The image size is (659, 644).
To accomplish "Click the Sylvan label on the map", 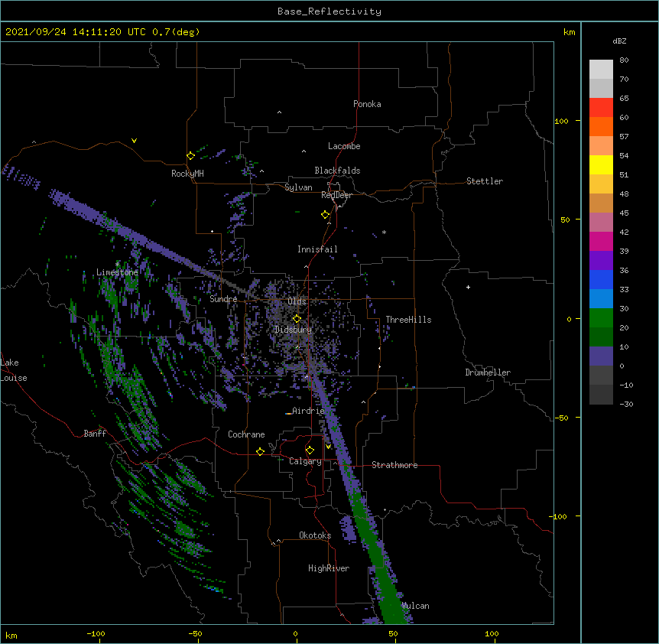I will (298, 187).
